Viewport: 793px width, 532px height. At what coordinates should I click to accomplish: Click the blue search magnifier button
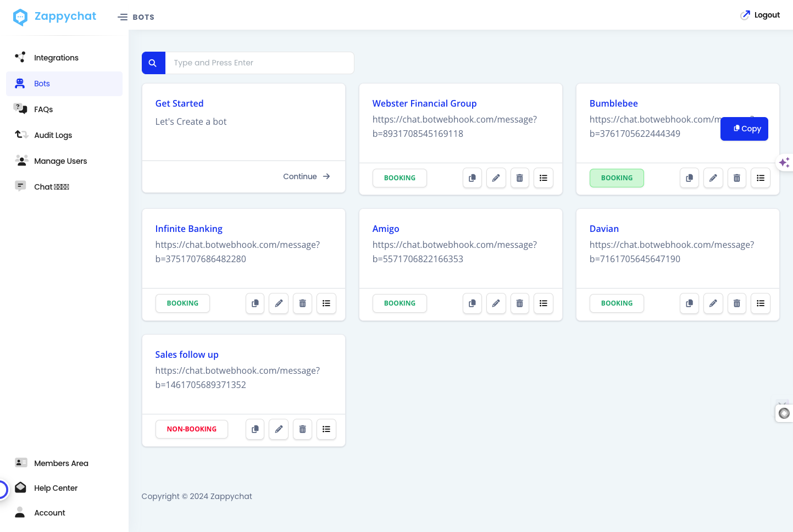tap(153, 63)
